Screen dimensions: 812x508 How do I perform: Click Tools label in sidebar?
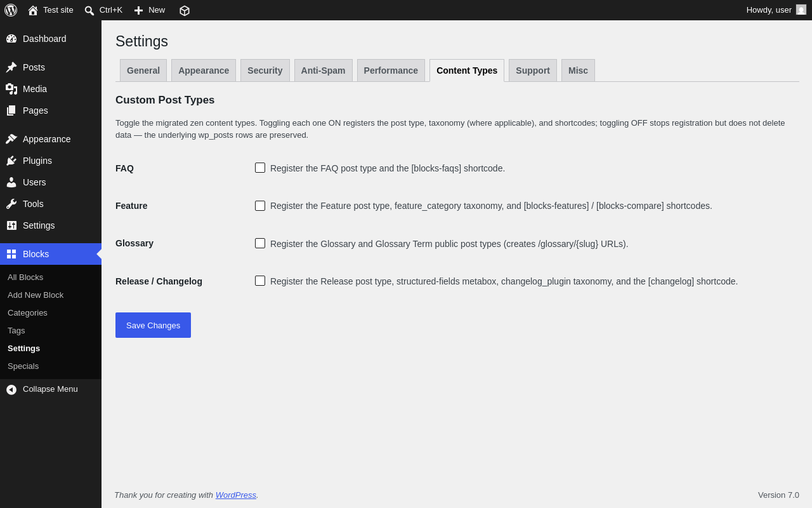33,204
